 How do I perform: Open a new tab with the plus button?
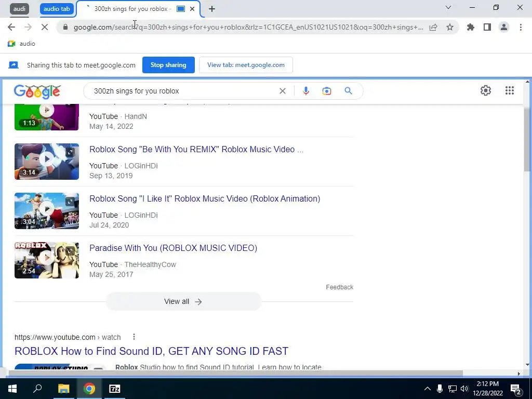click(212, 9)
